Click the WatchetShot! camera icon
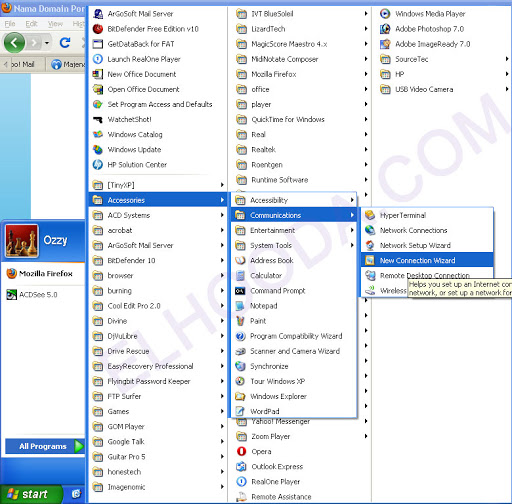This screenshot has height=504, width=512. tap(98, 119)
